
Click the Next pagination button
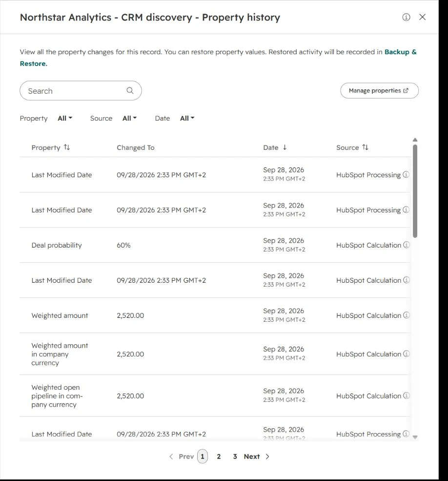[x=252, y=457]
